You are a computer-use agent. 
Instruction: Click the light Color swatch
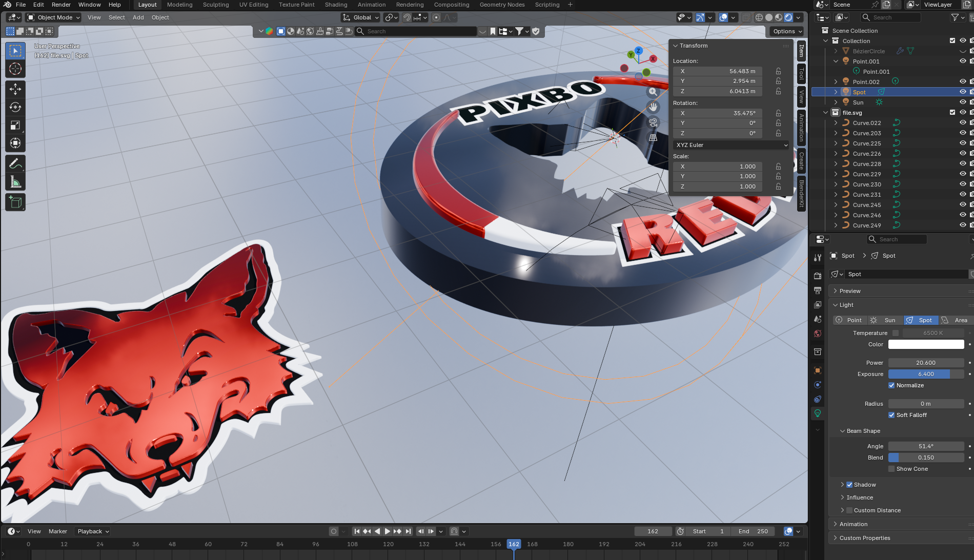(926, 344)
